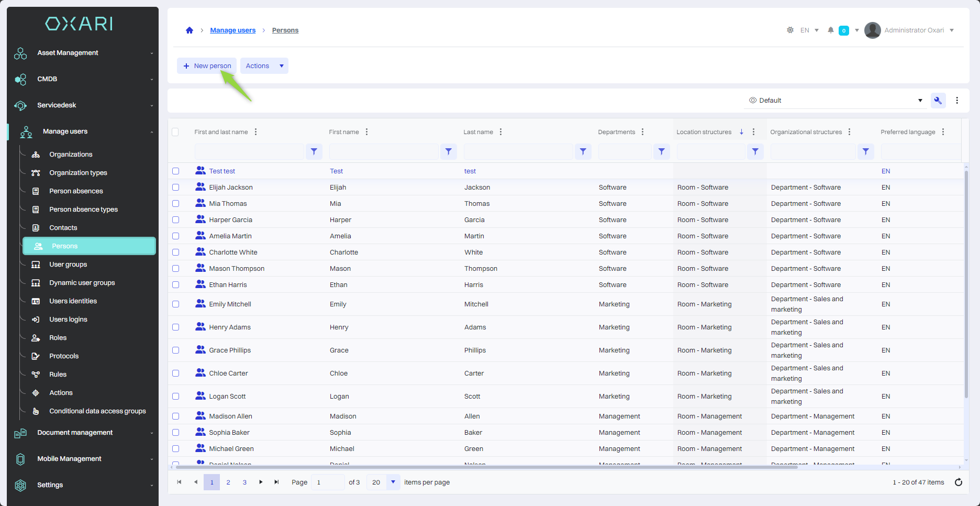The height and width of the screenshot is (506, 980).
Task: Open the wrench view settings icon
Action: 938,101
